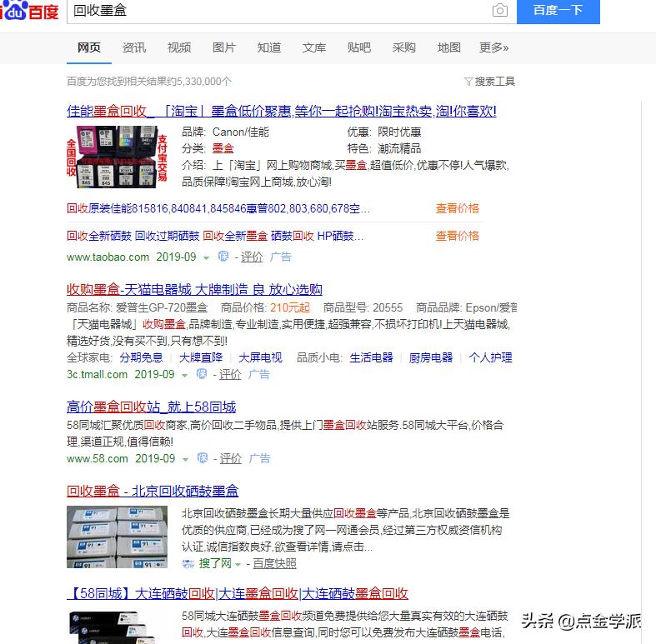656x644 pixels.
Task: Expand arrow next to www.taobao.com
Action: [x=206, y=257]
